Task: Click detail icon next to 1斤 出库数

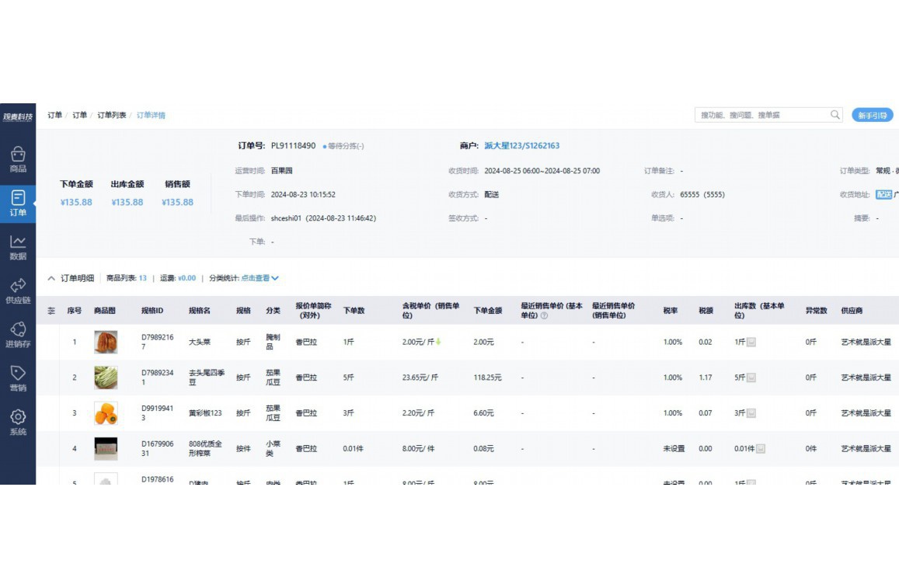Action: pyautogui.click(x=751, y=342)
